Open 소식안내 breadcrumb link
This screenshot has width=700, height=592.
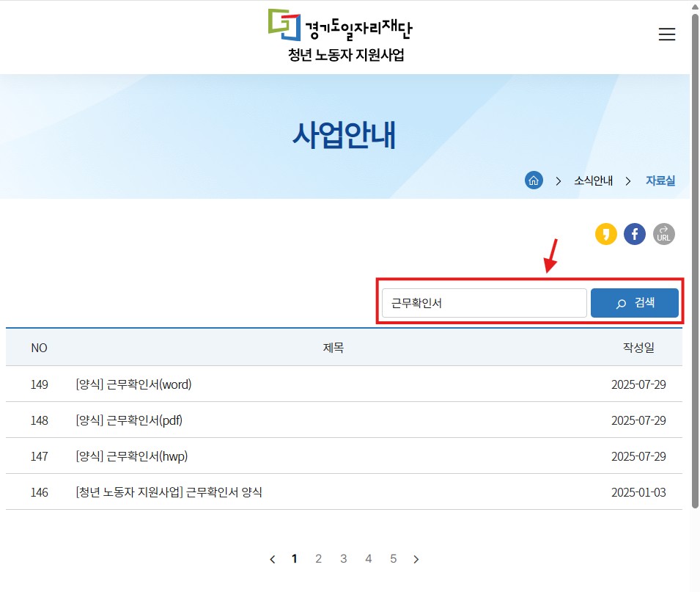tap(593, 180)
